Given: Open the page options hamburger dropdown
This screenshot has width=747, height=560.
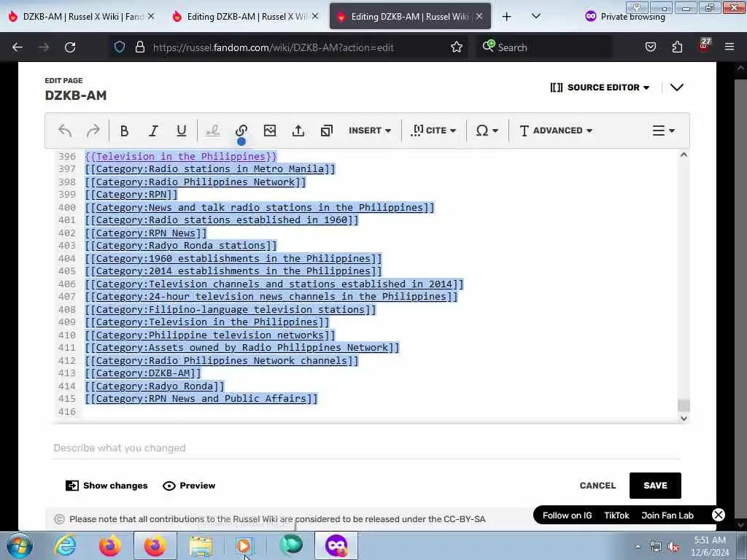Looking at the screenshot, I should [663, 131].
